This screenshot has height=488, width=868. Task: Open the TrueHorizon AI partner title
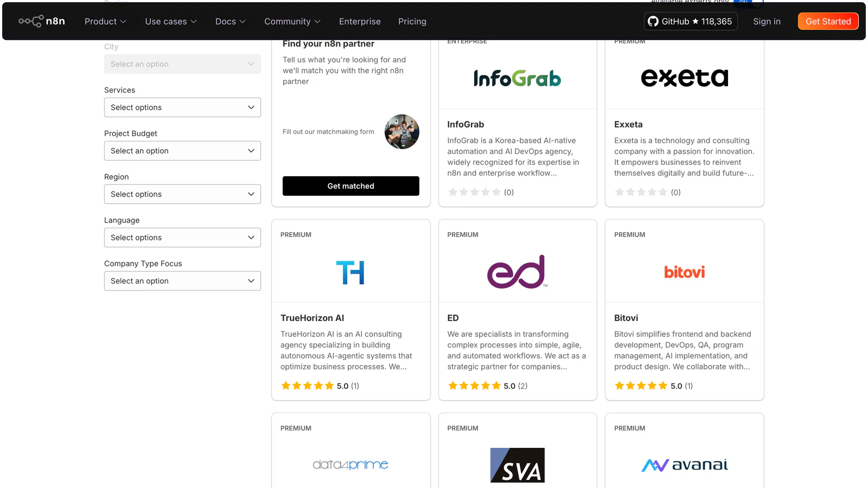[x=312, y=318]
